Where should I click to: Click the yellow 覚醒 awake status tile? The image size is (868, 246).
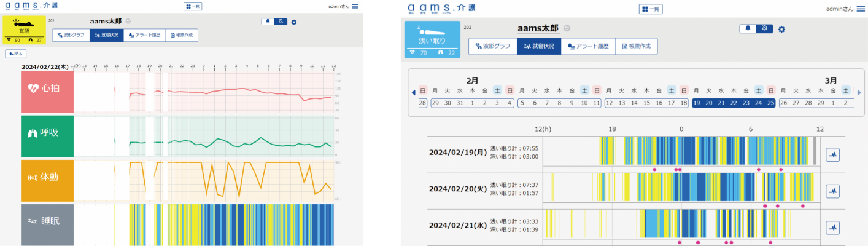(x=24, y=30)
